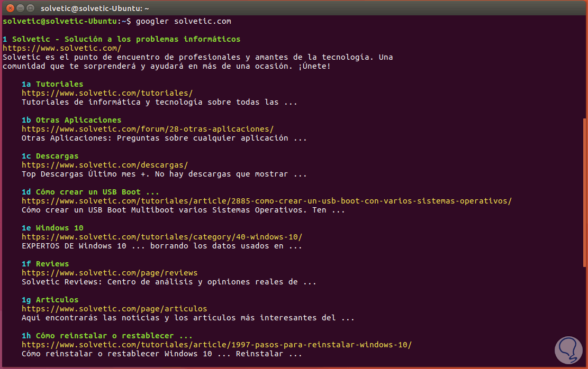Click the terminal vertical scrollbar
Image resolution: width=588 pixels, height=369 pixels.
pos(584,192)
